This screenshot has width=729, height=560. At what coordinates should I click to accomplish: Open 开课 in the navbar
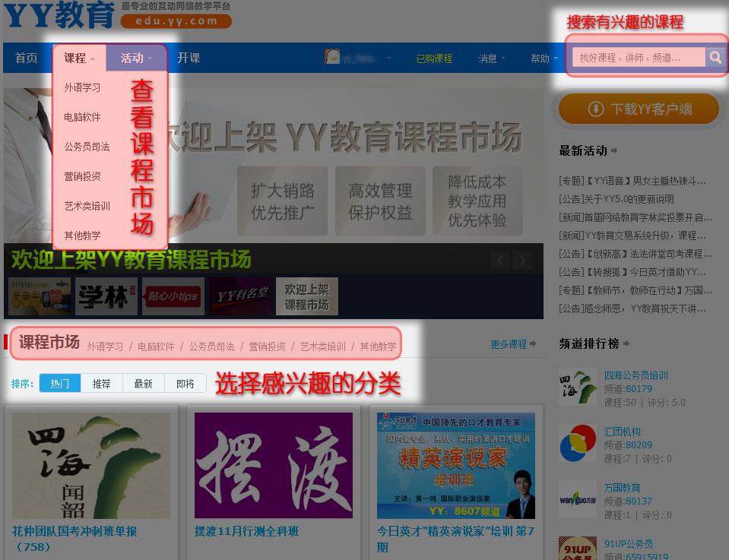189,58
